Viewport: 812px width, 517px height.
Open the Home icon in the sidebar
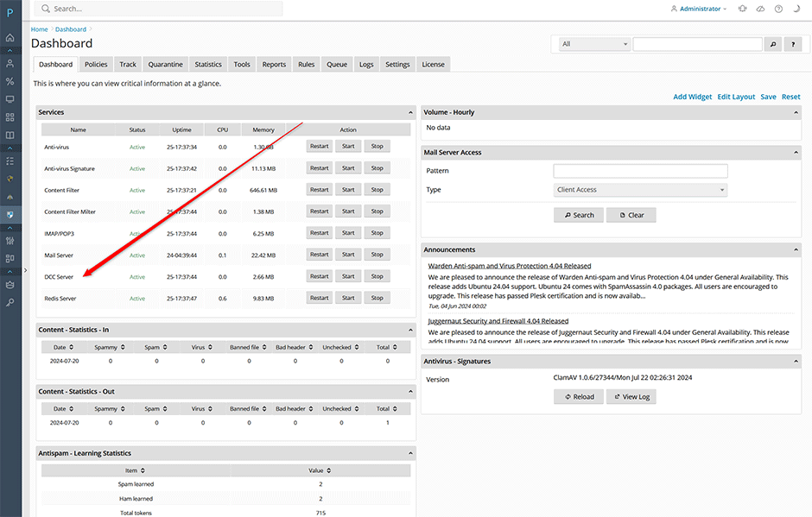coord(10,38)
